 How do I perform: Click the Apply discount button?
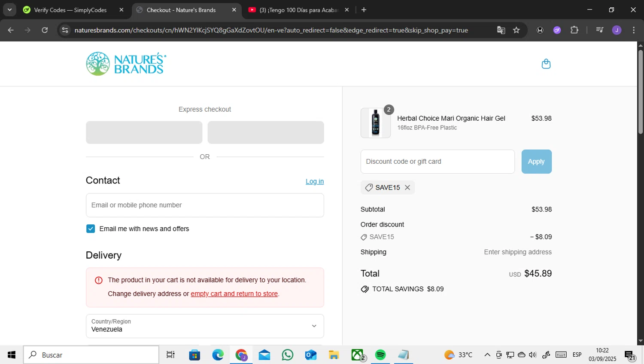tap(536, 162)
